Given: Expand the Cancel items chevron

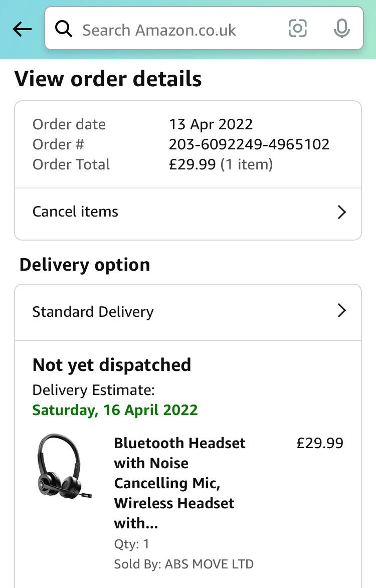Looking at the screenshot, I should tap(341, 212).
